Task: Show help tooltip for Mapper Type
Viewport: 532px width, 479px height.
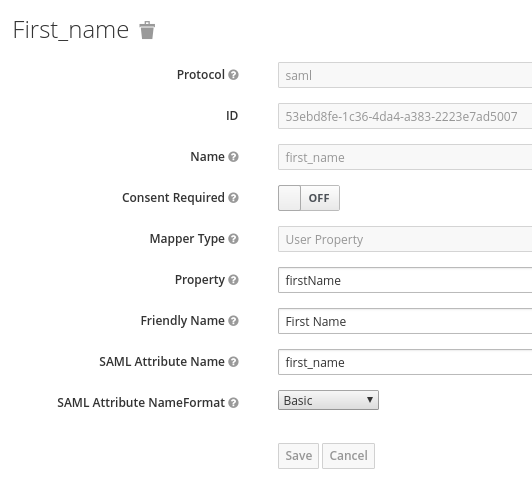Action: click(233, 239)
